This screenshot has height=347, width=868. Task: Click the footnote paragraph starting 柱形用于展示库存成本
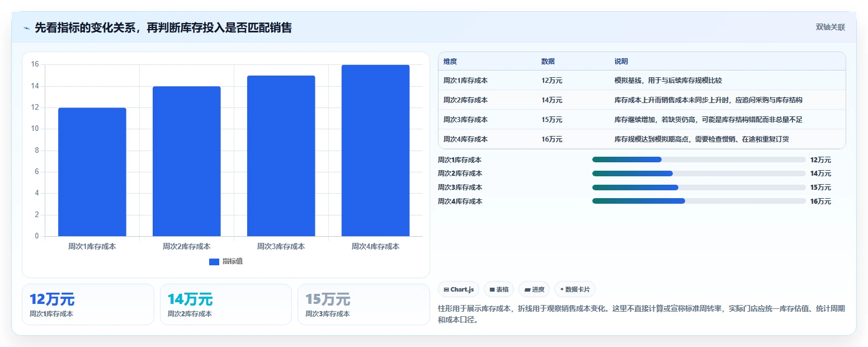point(641,315)
